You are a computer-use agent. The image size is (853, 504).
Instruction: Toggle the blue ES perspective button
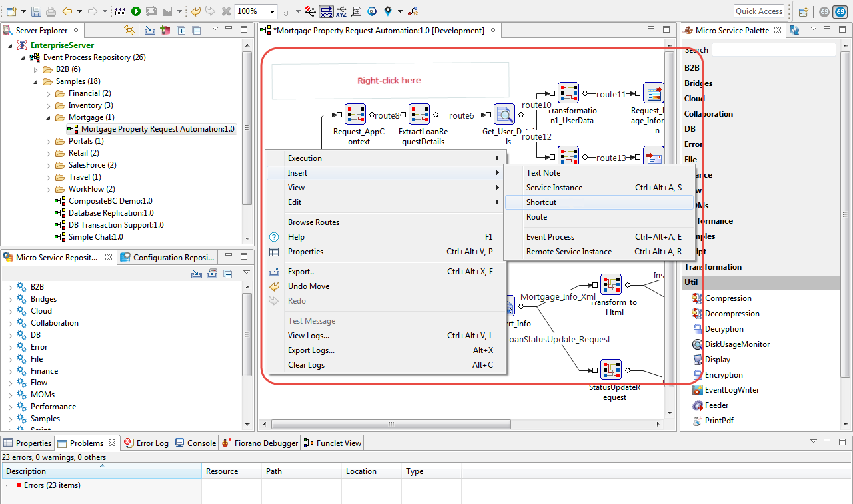(841, 11)
